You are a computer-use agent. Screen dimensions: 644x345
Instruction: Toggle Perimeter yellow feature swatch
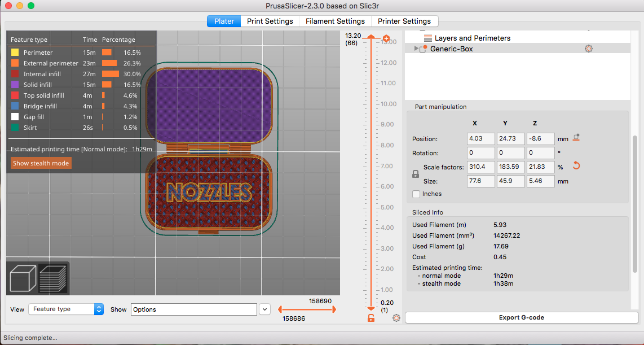point(15,53)
